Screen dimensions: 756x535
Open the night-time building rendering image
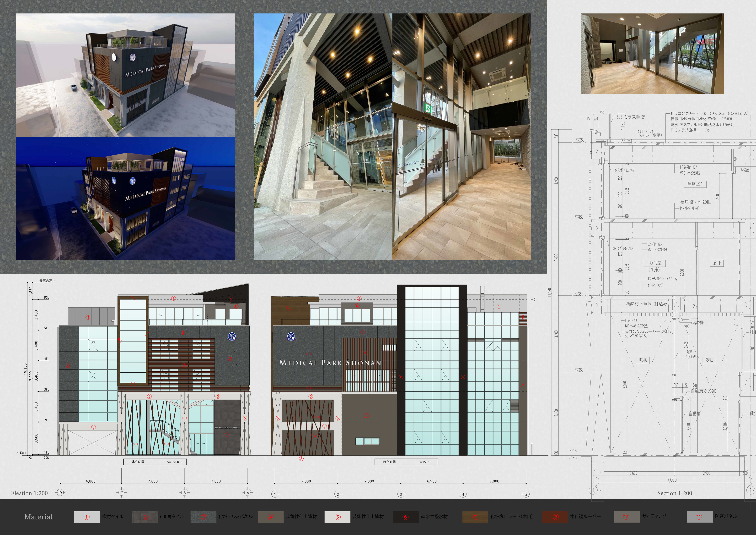[125, 199]
